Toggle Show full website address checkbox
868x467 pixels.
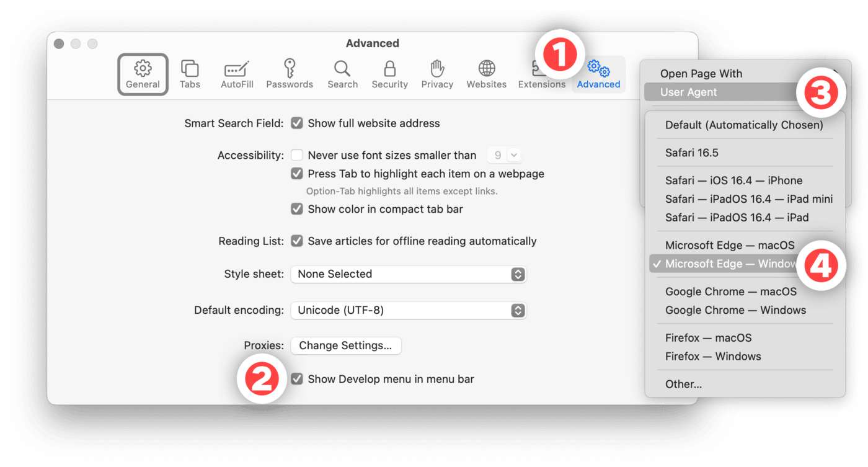pyautogui.click(x=297, y=123)
